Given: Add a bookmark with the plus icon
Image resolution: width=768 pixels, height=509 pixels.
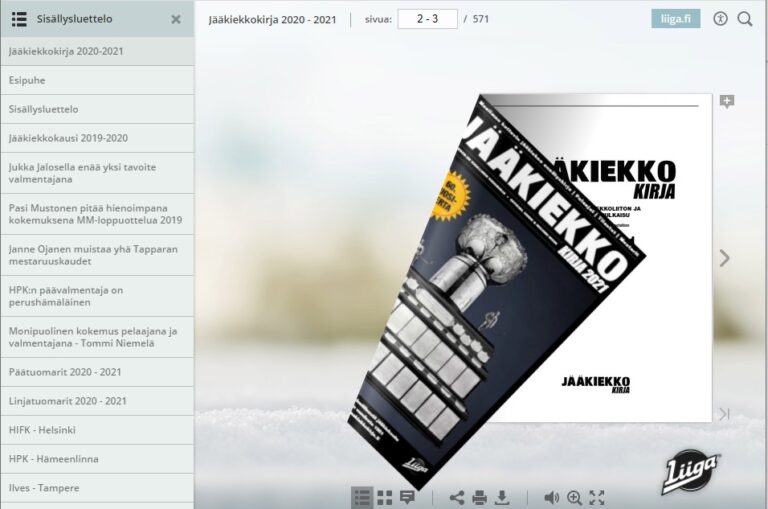Looking at the screenshot, I should [727, 101].
